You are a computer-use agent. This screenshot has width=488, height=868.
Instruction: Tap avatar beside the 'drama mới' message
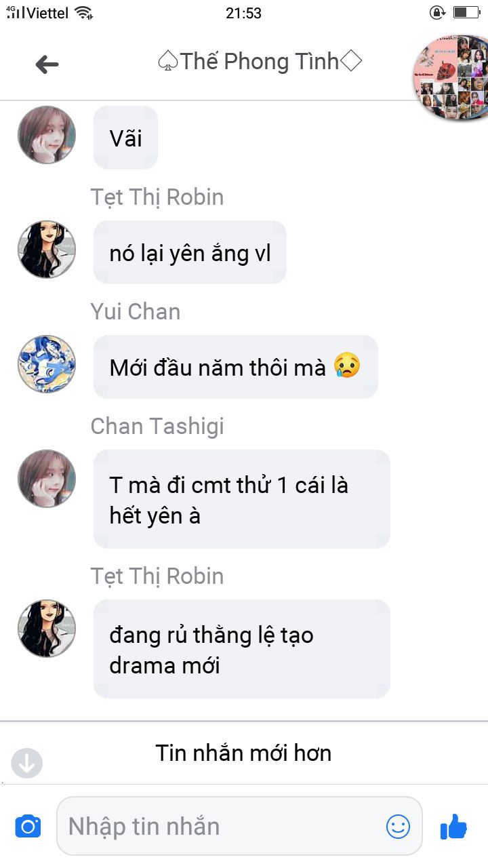pyautogui.click(x=46, y=628)
